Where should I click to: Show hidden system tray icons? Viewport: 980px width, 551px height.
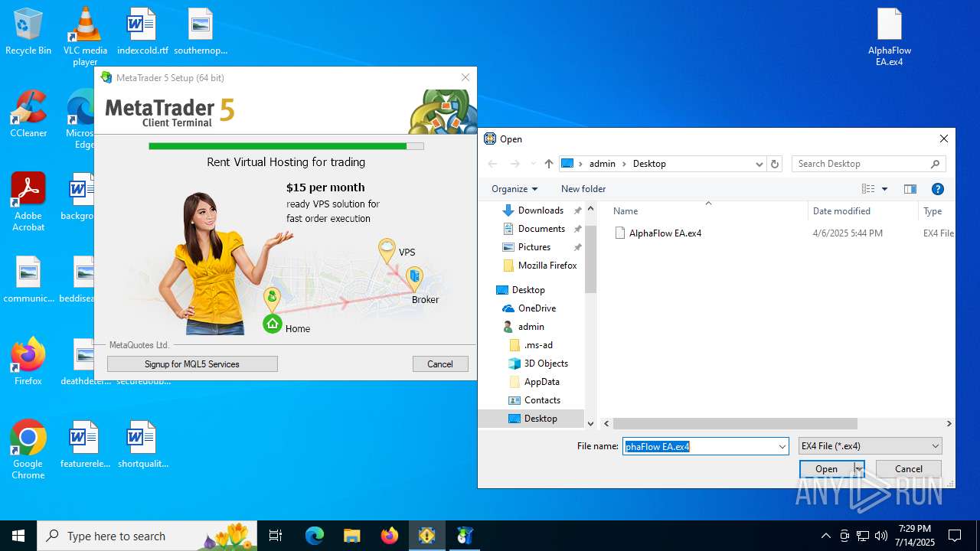pyautogui.click(x=825, y=536)
